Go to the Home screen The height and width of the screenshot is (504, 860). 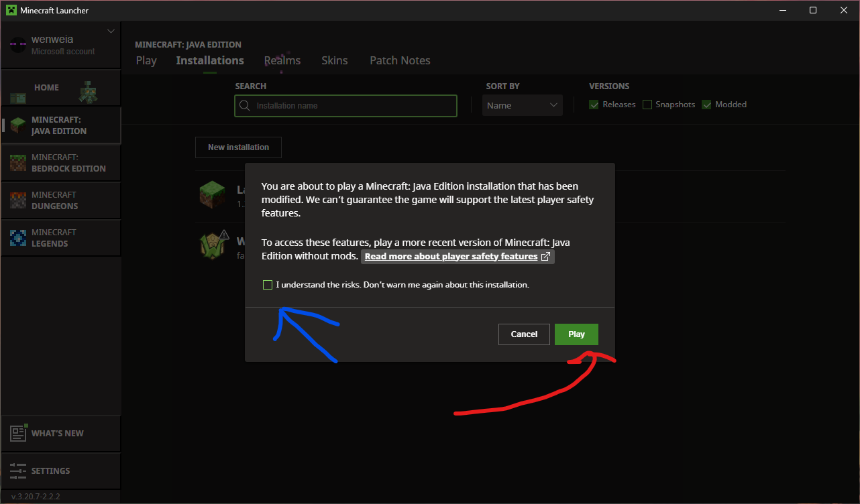coord(46,87)
